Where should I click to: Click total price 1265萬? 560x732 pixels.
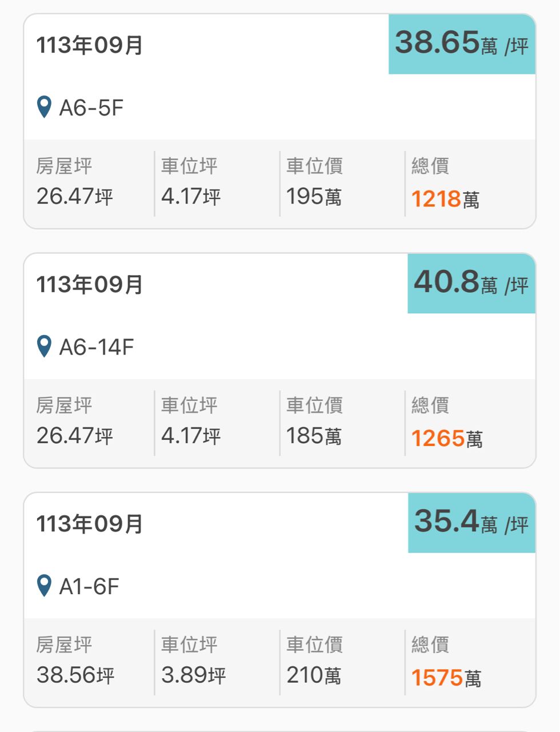pos(447,439)
